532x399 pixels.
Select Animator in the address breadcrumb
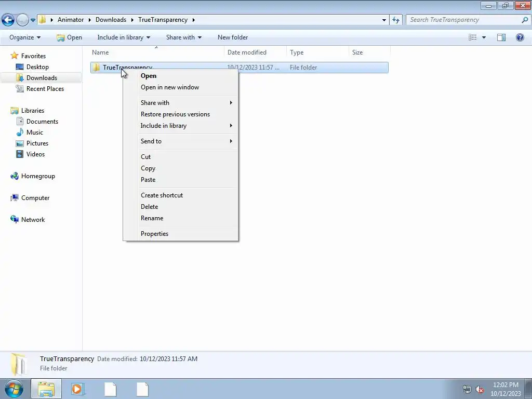(x=71, y=20)
